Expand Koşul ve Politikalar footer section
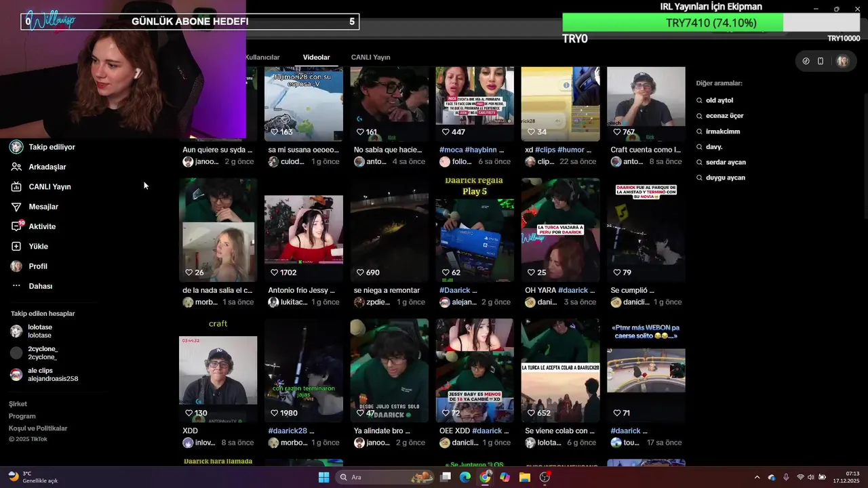Viewport: 868px width, 488px height. (x=38, y=428)
